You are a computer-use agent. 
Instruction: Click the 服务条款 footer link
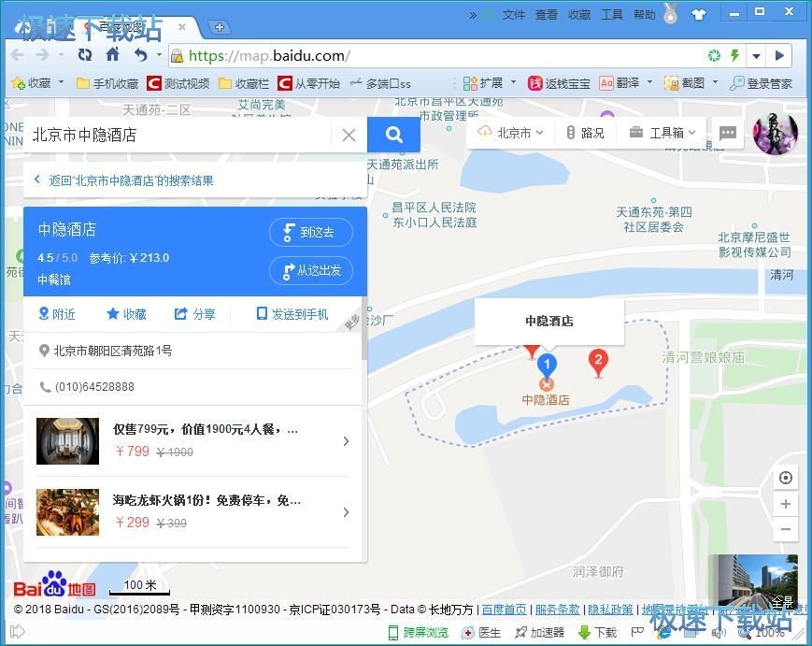tap(557, 610)
